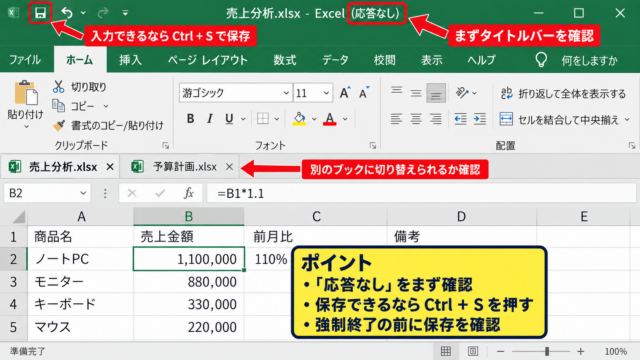
Task: Open the Undo history dropdown arrow
Action: coord(83,13)
